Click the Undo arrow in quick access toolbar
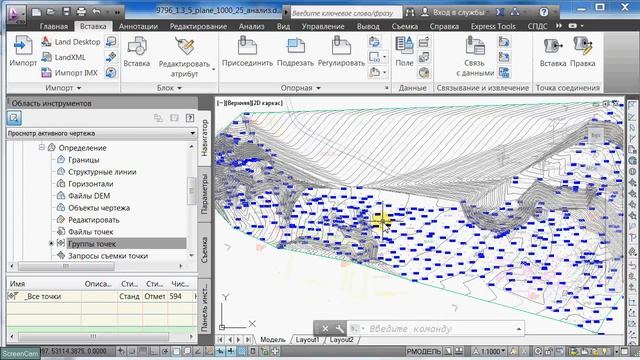The height and width of the screenshot is (360, 640). pos(96,11)
